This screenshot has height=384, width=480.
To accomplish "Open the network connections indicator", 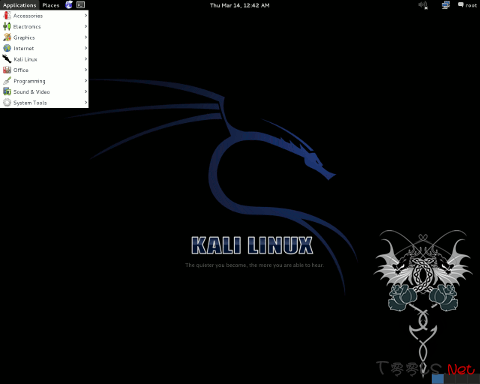I will [446, 5].
